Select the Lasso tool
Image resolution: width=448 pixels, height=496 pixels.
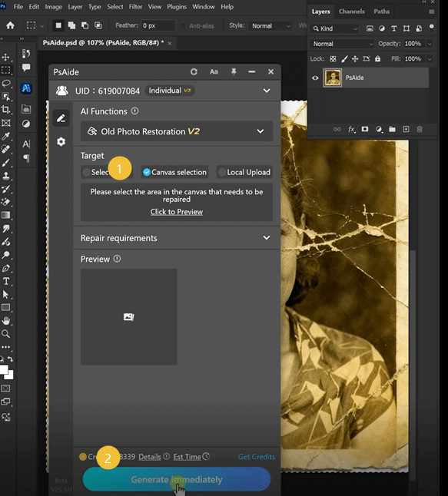5,84
